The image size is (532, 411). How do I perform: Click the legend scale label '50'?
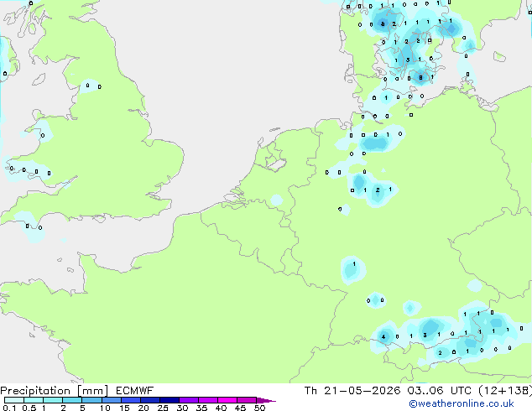[259, 408]
